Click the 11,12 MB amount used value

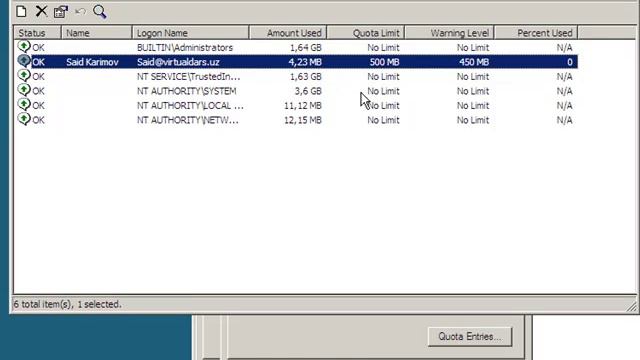pos(303,106)
